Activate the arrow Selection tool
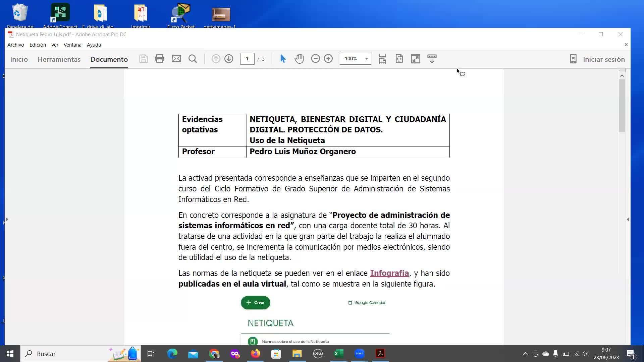 [x=283, y=59]
